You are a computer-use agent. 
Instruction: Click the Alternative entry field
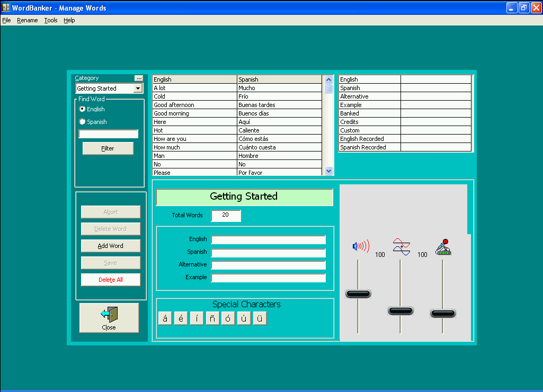[x=269, y=265]
